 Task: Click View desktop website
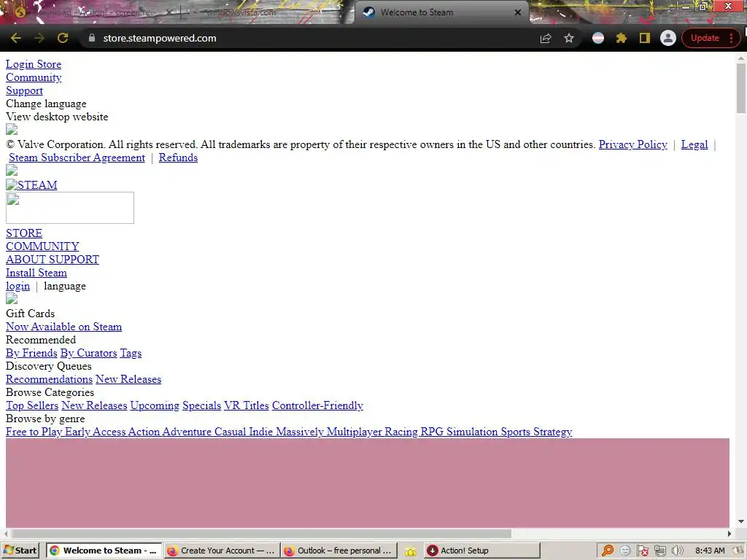(x=57, y=117)
